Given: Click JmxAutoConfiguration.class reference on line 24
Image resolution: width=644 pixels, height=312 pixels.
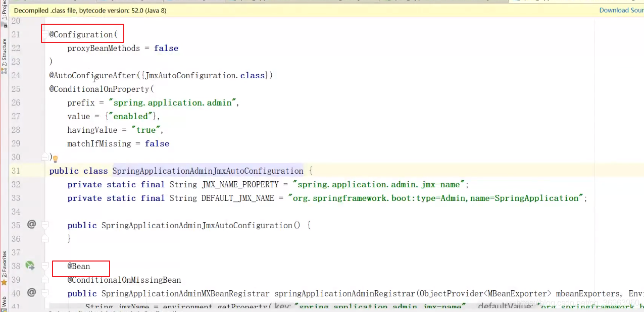Looking at the screenshot, I should coord(205,75).
